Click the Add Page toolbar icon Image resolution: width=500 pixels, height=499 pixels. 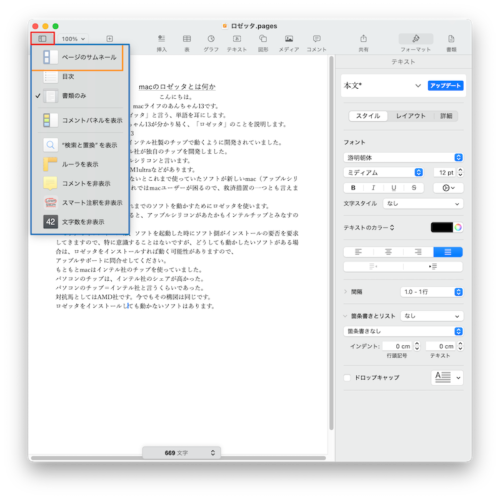coord(109,39)
